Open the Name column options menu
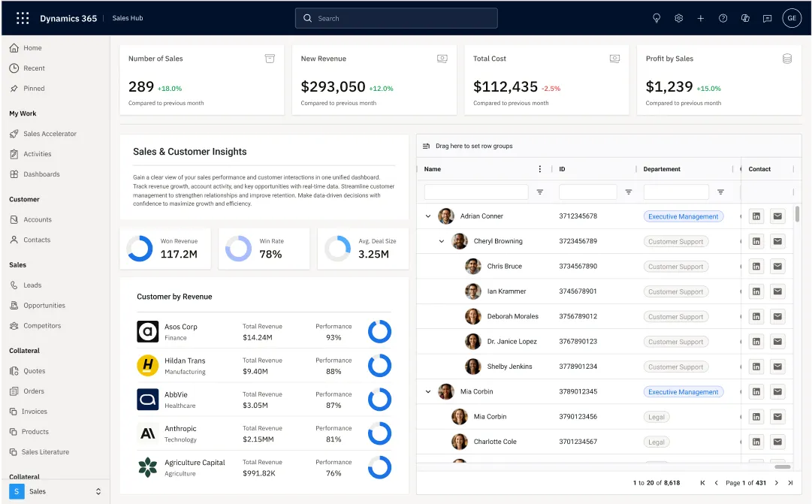 (539, 169)
